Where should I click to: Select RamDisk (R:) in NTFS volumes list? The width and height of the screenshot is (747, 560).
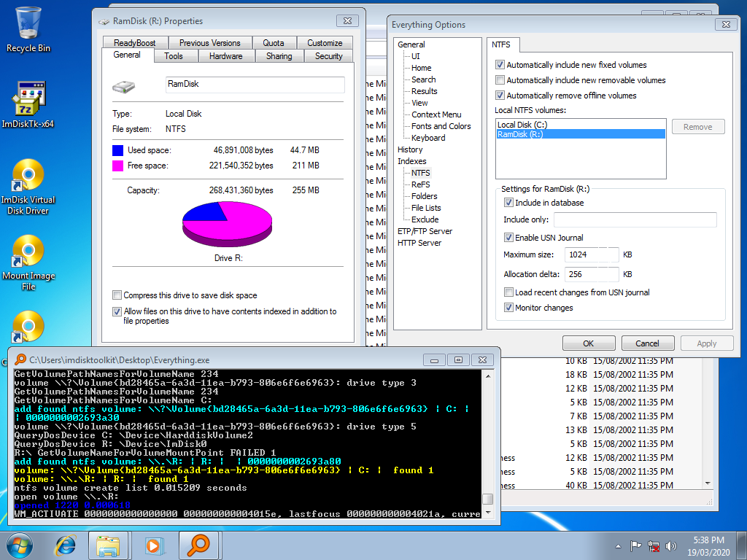coord(581,134)
